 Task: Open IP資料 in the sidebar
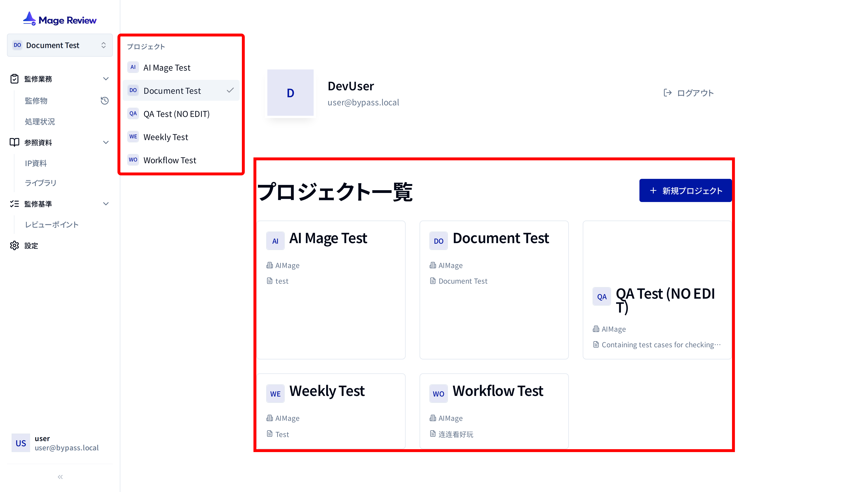[36, 163]
